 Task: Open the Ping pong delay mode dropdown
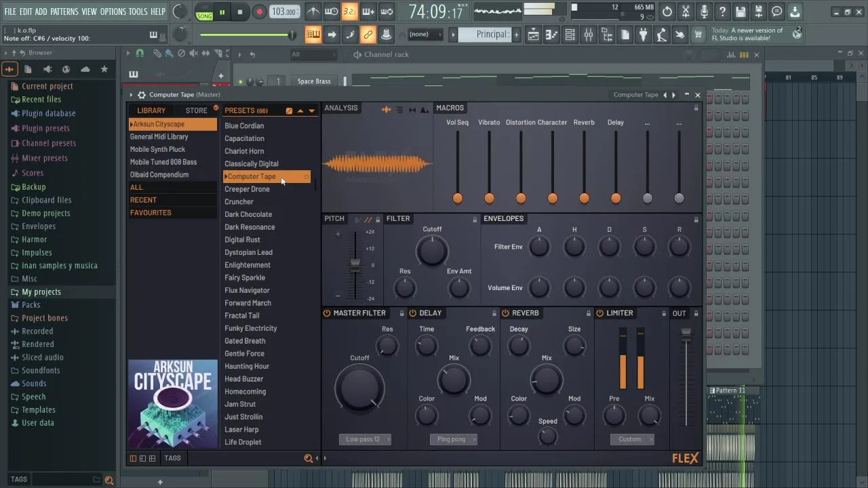pyautogui.click(x=454, y=439)
